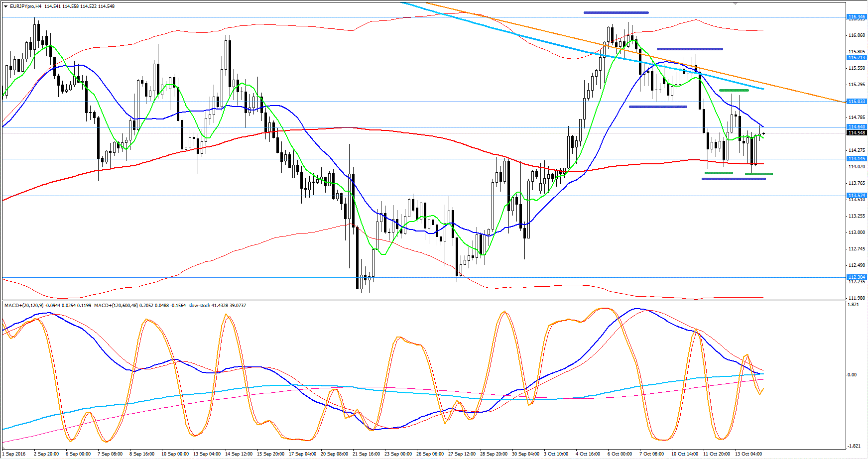Click the 115.713 level price label

point(857,58)
